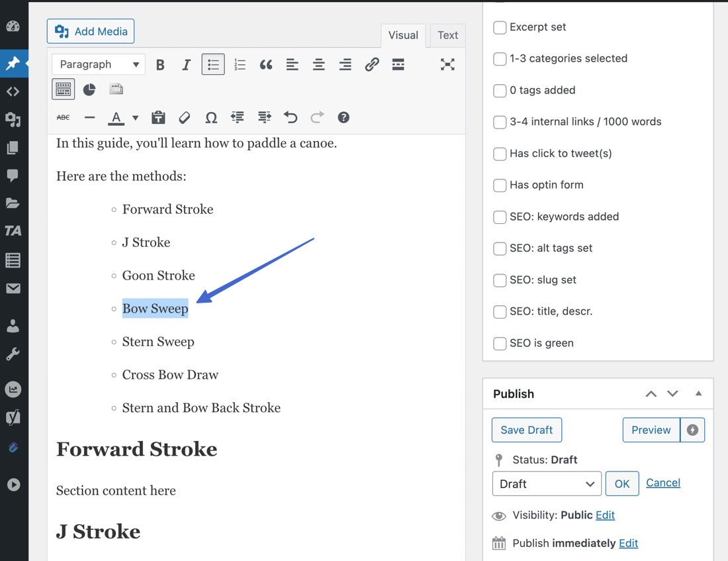Open the special character picker

210,117
